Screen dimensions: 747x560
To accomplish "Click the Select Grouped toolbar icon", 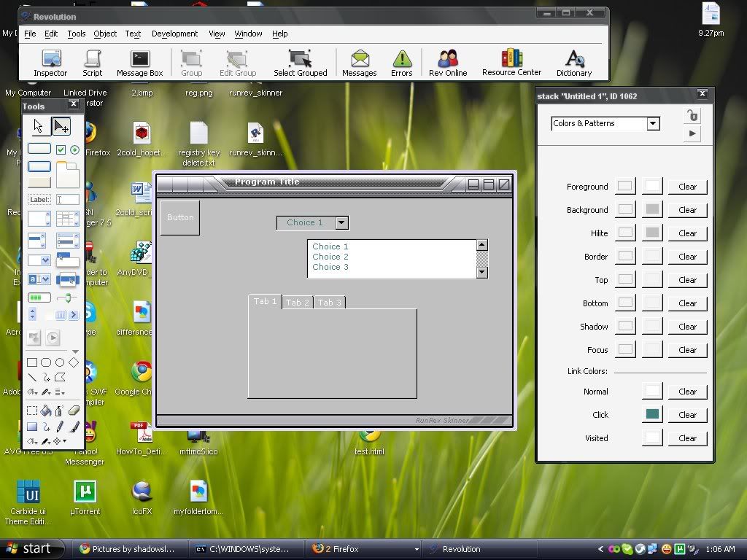I will coord(300,63).
